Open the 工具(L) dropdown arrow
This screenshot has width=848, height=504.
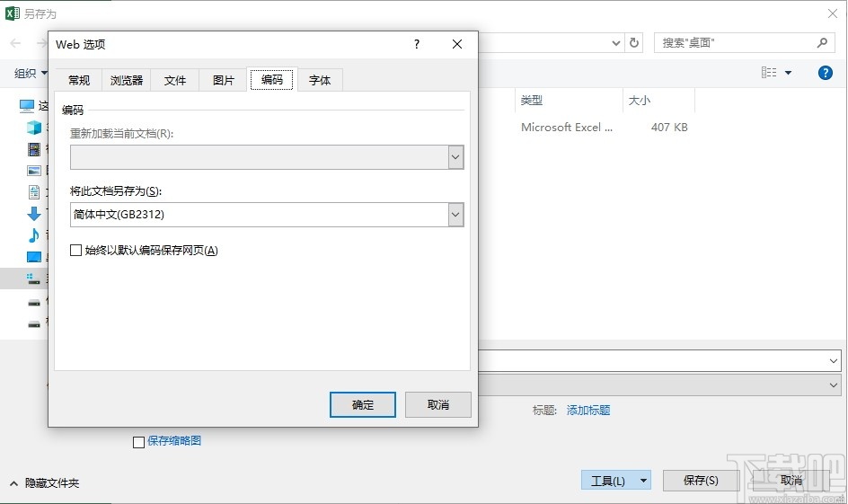click(643, 481)
